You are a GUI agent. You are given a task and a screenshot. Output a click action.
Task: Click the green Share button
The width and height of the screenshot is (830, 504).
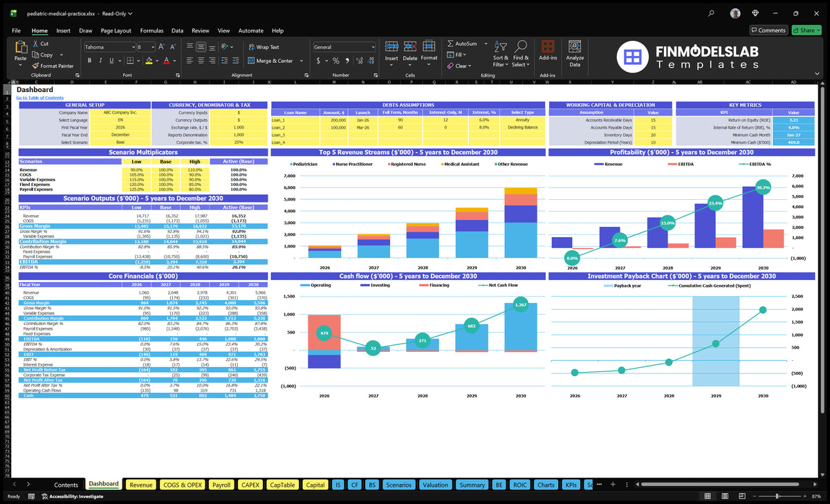[806, 30]
